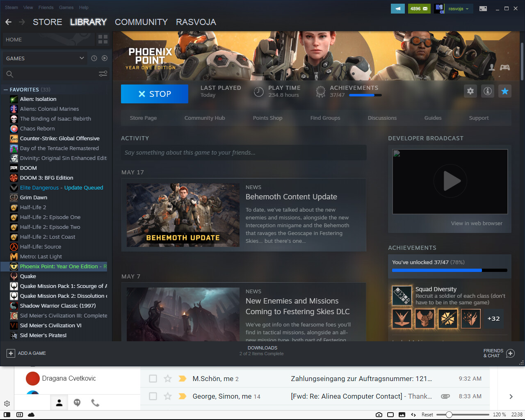Open advanced filter options beside search

click(x=103, y=74)
